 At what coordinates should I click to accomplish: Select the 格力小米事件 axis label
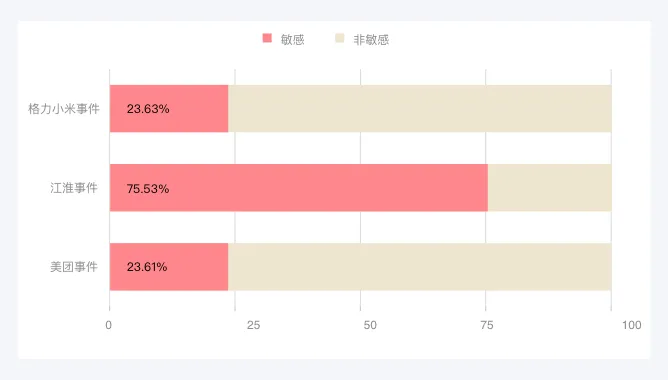tap(64, 109)
